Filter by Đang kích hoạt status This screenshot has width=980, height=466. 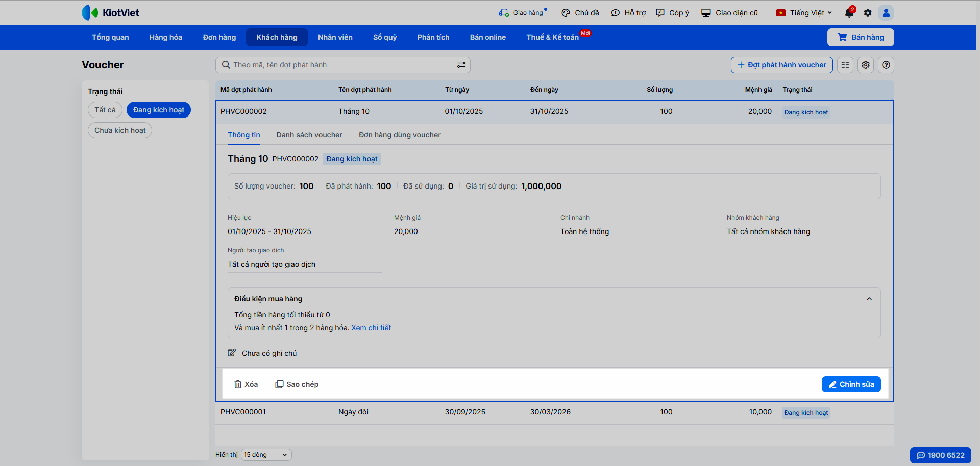pyautogui.click(x=159, y=110)
